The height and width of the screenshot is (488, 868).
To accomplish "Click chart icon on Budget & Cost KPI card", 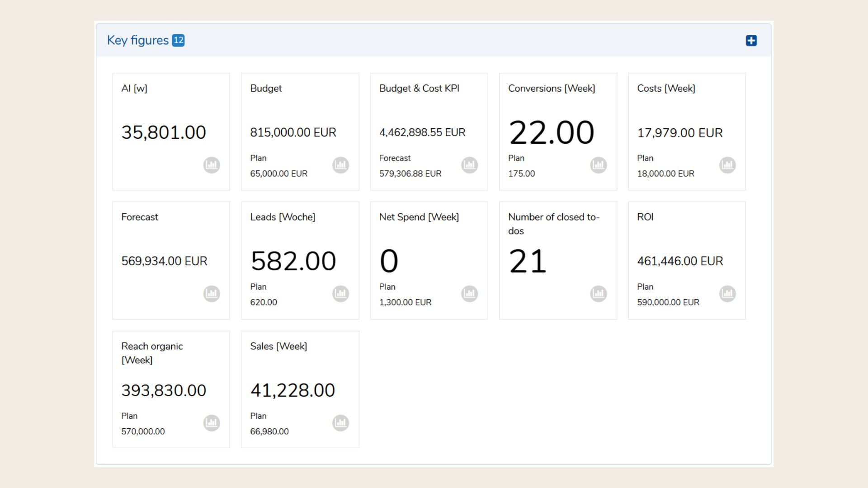I will [469, 165].
